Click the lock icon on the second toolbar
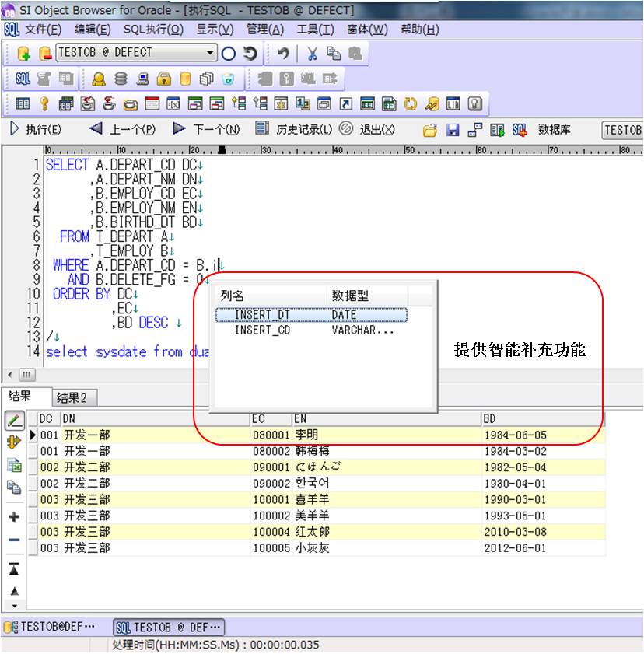 click(162, 78)
